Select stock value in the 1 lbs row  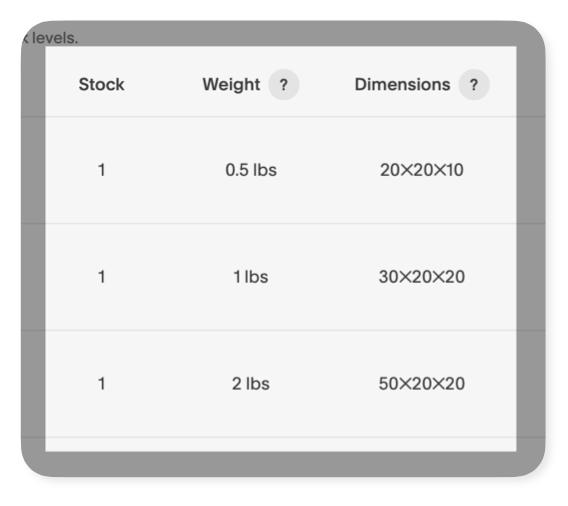[x=102, y=277]
